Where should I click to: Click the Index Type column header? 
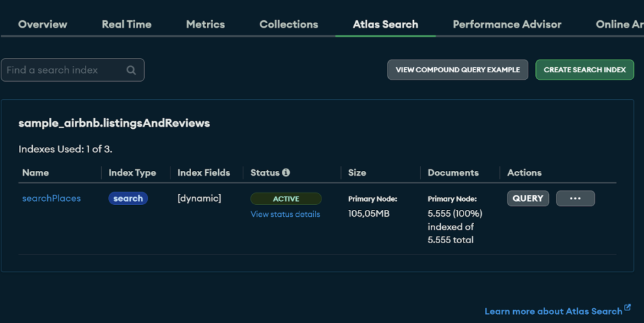pos(132,173)
